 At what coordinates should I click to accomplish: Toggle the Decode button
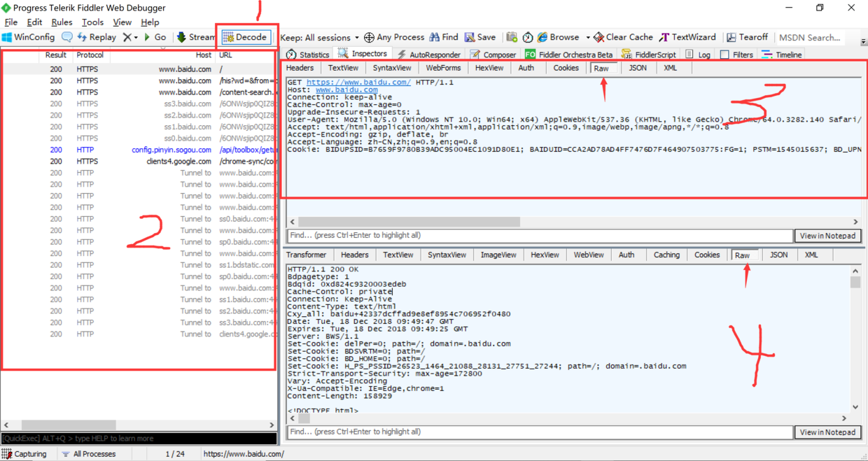[x=245, y=37]
